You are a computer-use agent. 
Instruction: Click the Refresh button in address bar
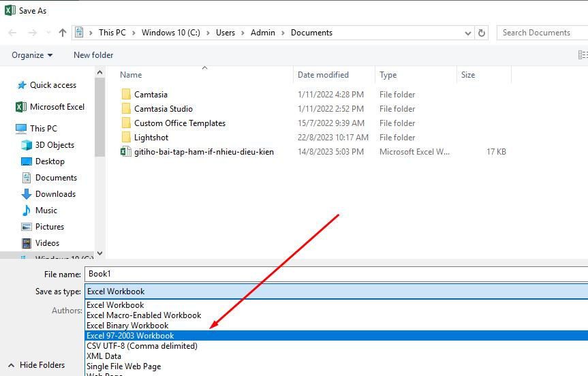click(x=482, y=33)
